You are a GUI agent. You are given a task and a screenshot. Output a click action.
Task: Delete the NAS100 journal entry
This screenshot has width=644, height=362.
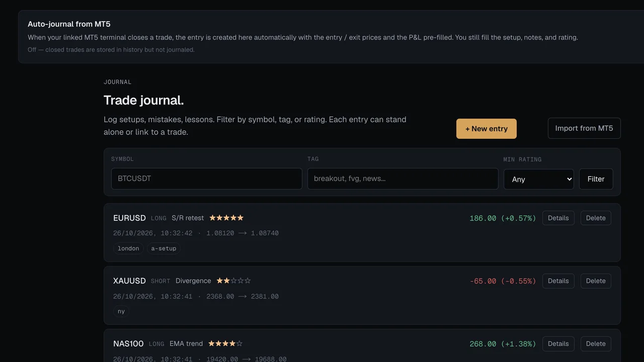(596, 343)
